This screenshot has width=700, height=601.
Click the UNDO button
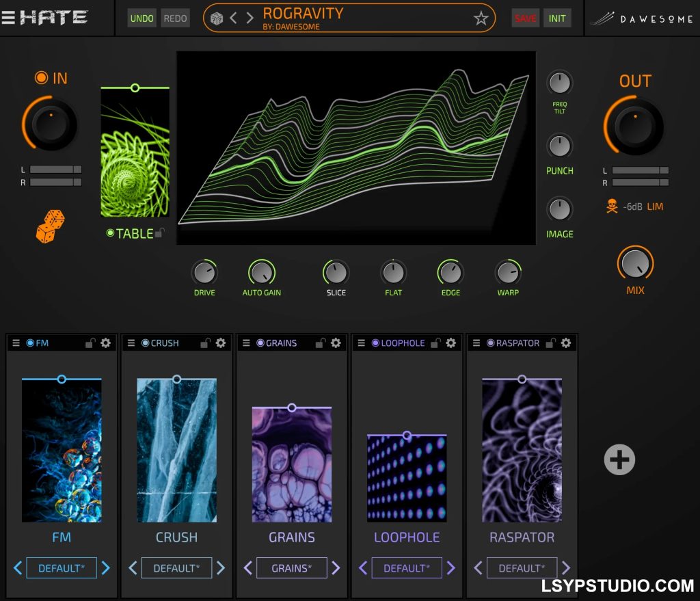pyautogui.click(x=142, y=18)
